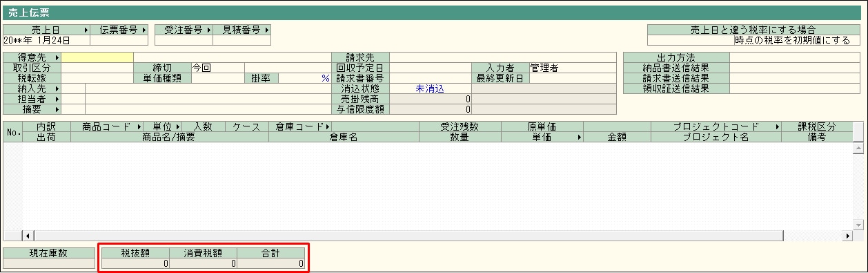This screenshot has width=868, height=273.
Task: Click the 現在庫数 value box
Action: (48, 263)
